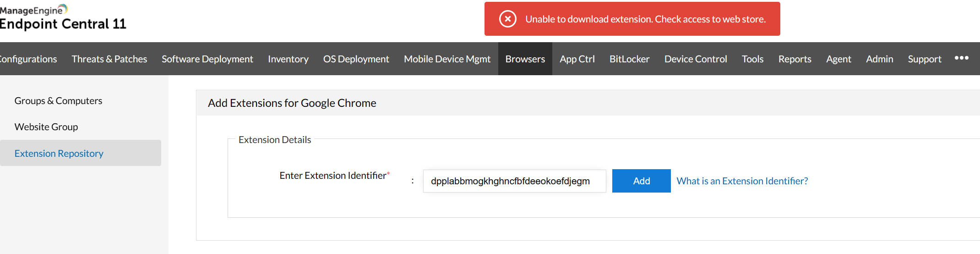Image resolution: width=980 pixels, height=254 pixels.
Task: Go to the BitLocker tab
Action: tap(629, 59)
